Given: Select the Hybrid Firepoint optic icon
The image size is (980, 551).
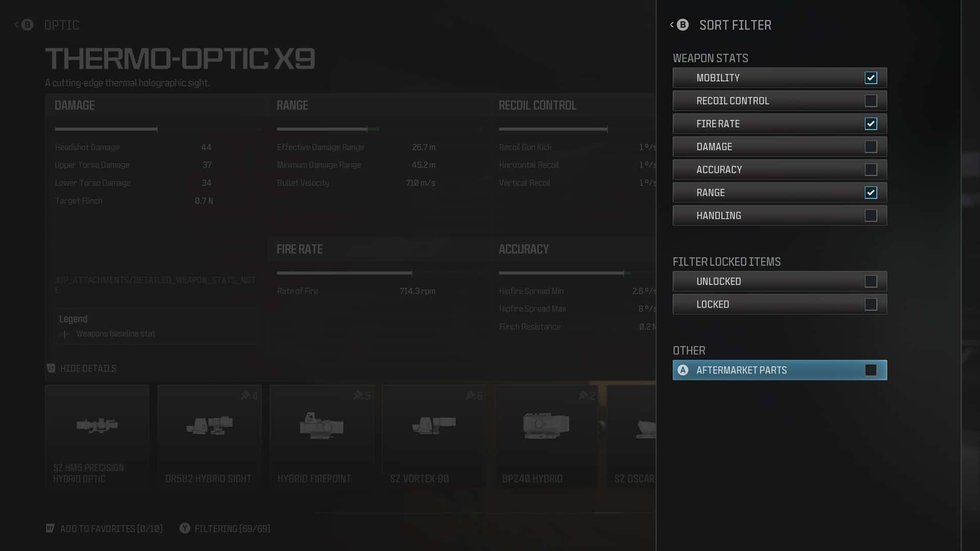Looking at the screenshot, I should click(322, 425).
